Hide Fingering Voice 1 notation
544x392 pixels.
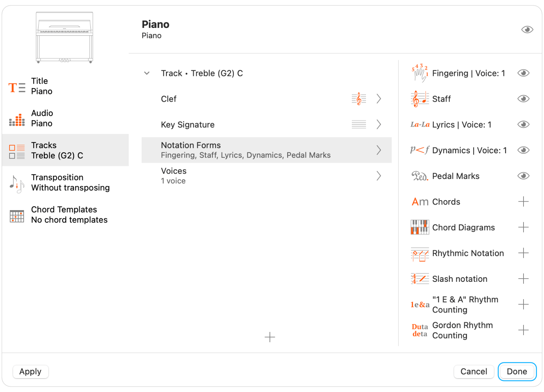pyautogui.click(x=524, y=73)
